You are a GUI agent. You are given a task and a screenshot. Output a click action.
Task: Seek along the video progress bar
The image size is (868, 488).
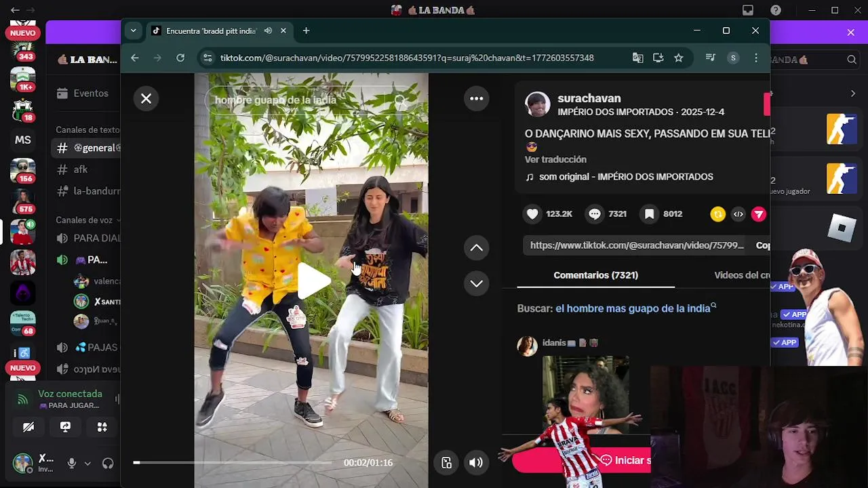232,463
